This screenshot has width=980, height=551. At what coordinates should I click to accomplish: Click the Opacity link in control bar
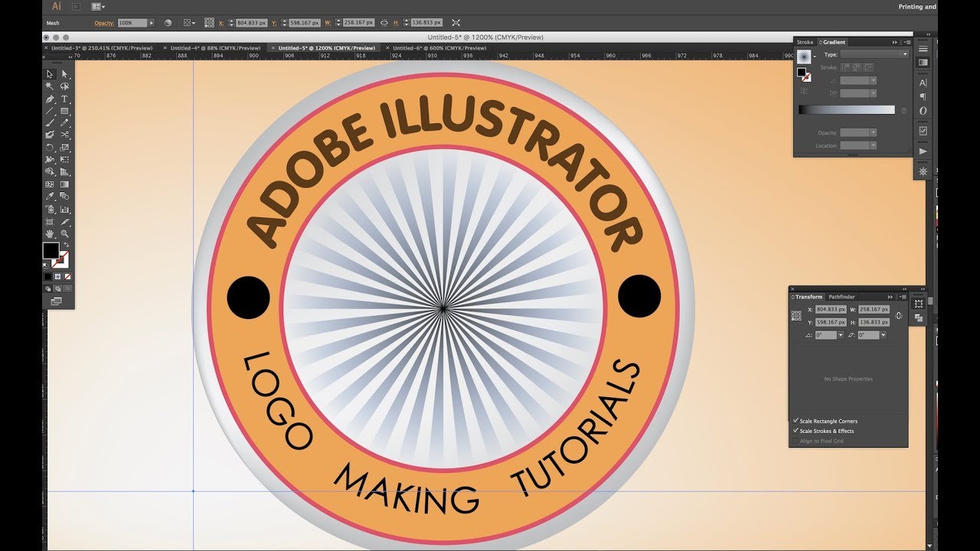point(104,23)
